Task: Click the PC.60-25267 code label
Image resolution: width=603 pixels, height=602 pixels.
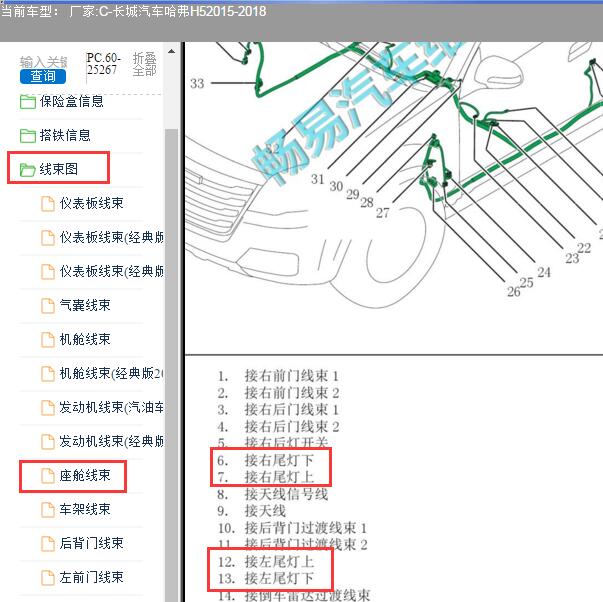Action: pyautogui.click(x=103, y=64)
